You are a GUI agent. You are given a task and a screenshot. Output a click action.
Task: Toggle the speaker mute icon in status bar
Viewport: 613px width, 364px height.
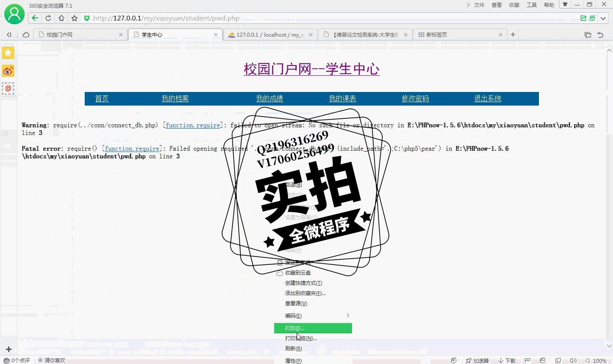click(573, 361)
